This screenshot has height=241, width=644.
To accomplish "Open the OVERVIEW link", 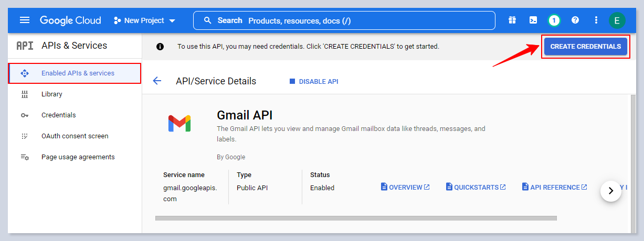I will pyautogui.click(x=405, y=188).
